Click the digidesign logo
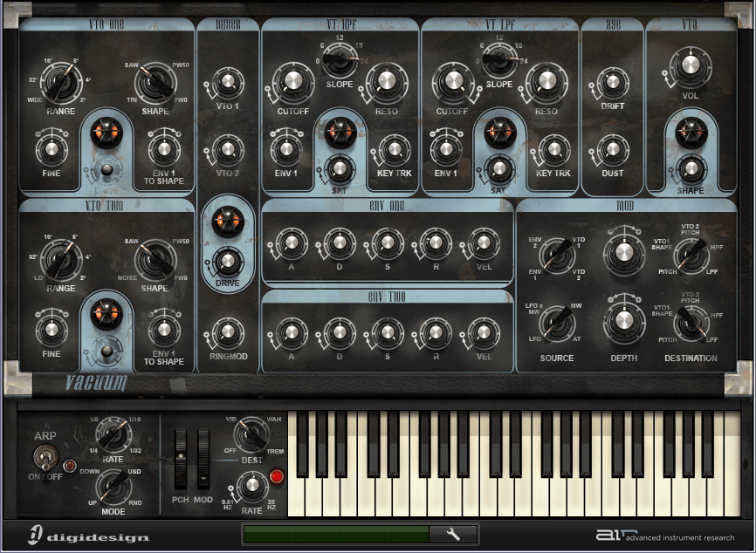Viewport: 756px width, 553px height. pyautogui.click(x=87, y=535)
